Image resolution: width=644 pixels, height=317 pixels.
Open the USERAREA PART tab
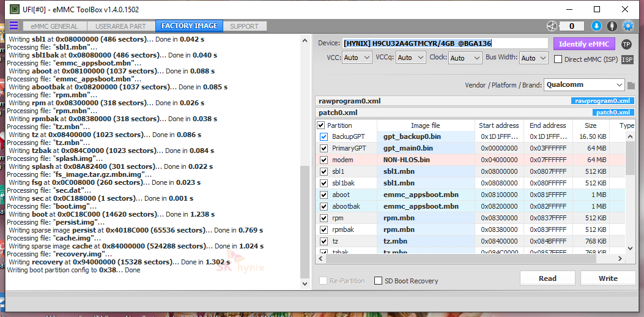120,26
